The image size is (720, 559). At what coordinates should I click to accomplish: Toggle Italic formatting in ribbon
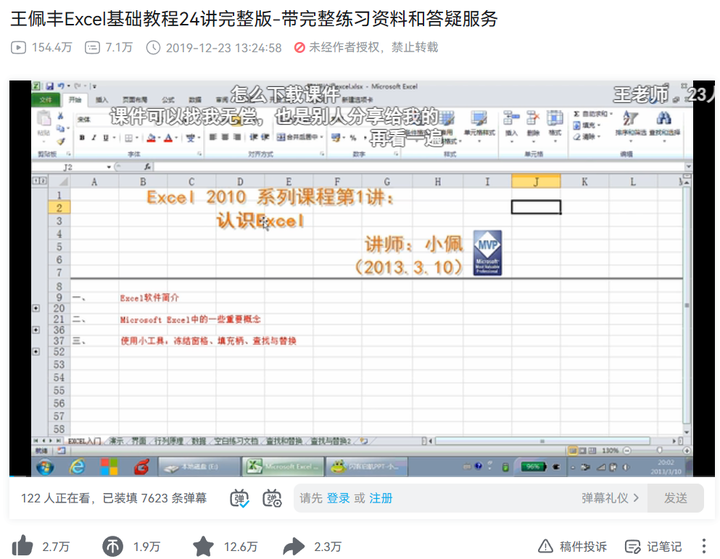point(94,137)
